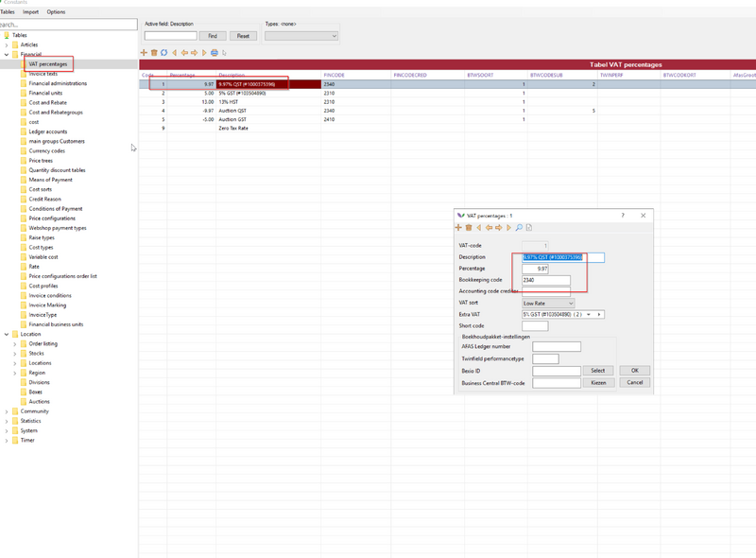Click the Find button
The width and height of the screenshot is (756, 558).
click(x=213, y=36)
